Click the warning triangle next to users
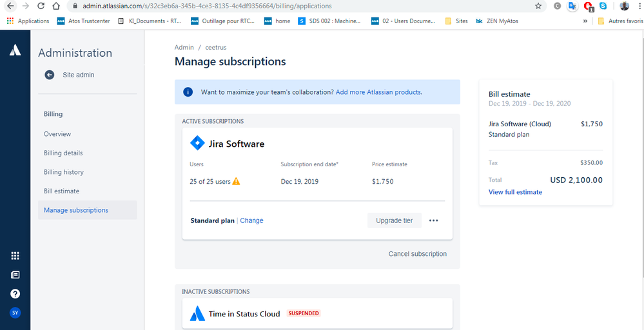The image size is (644, 330). tap(236, 181)
